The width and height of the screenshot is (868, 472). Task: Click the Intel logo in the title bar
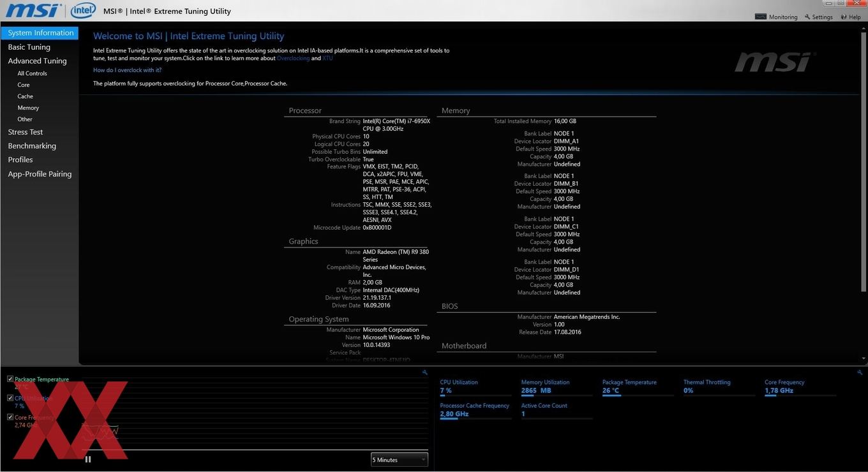coord(83,10)
